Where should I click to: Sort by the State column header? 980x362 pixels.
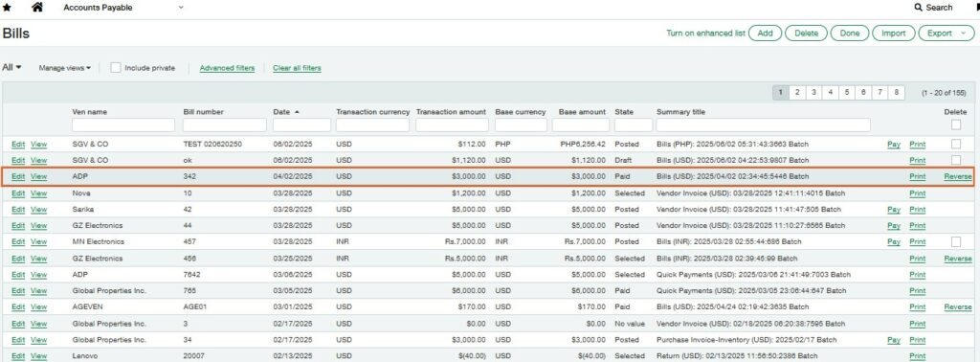click(624, 112)
